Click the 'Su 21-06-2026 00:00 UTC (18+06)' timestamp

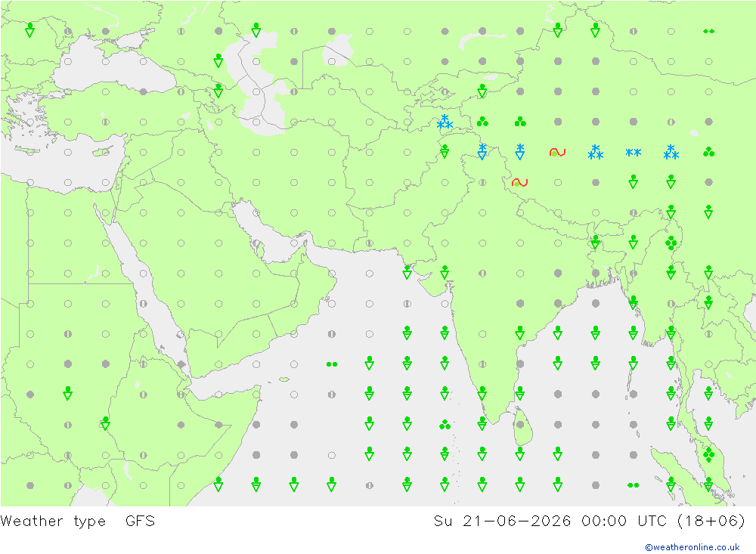coord(589,522)
